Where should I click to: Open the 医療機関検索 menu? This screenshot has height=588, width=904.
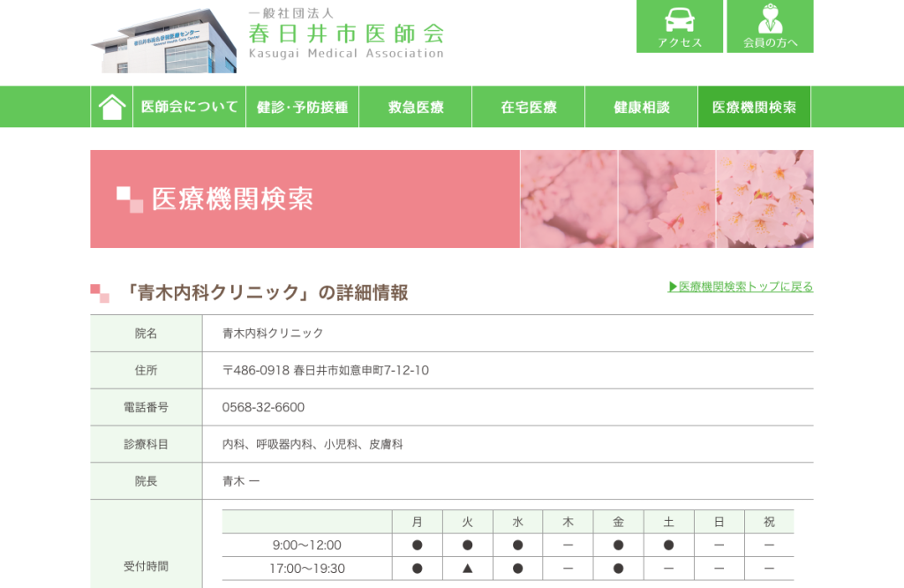(x=754, y=107)
